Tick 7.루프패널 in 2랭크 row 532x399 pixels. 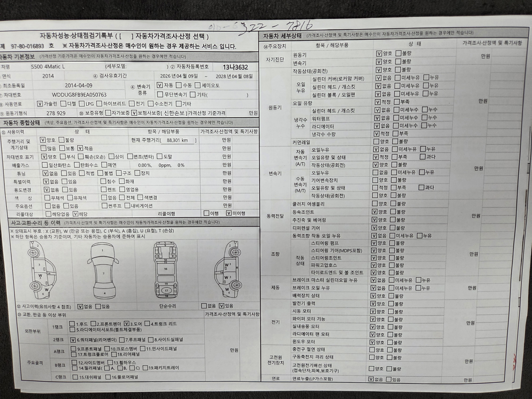point(122,340)
